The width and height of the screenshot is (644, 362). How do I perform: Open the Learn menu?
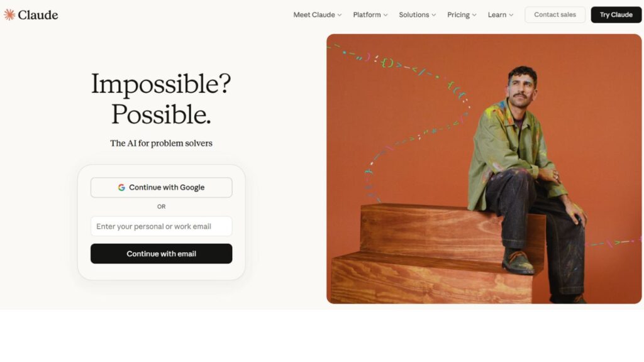(501, 15)
